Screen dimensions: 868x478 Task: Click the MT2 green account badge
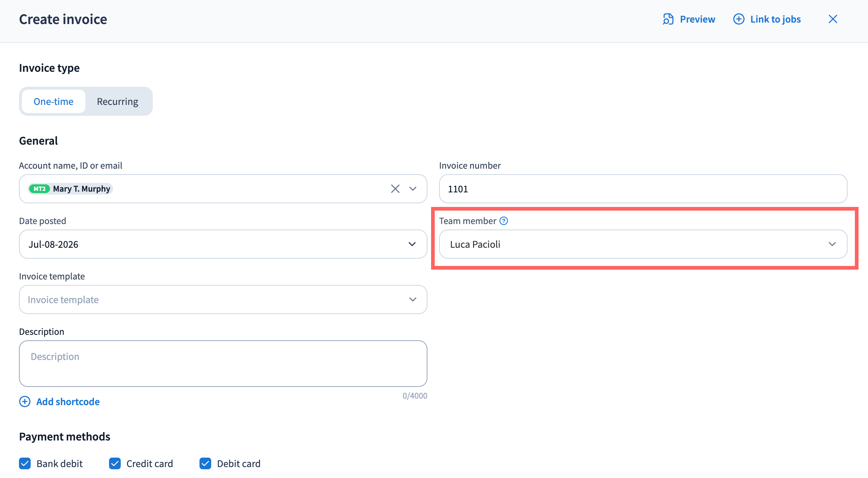click(39, 189)
